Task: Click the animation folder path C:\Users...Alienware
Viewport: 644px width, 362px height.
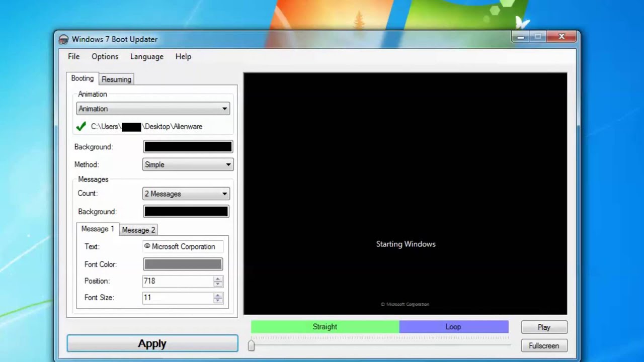Action: [x=146, y=127]
